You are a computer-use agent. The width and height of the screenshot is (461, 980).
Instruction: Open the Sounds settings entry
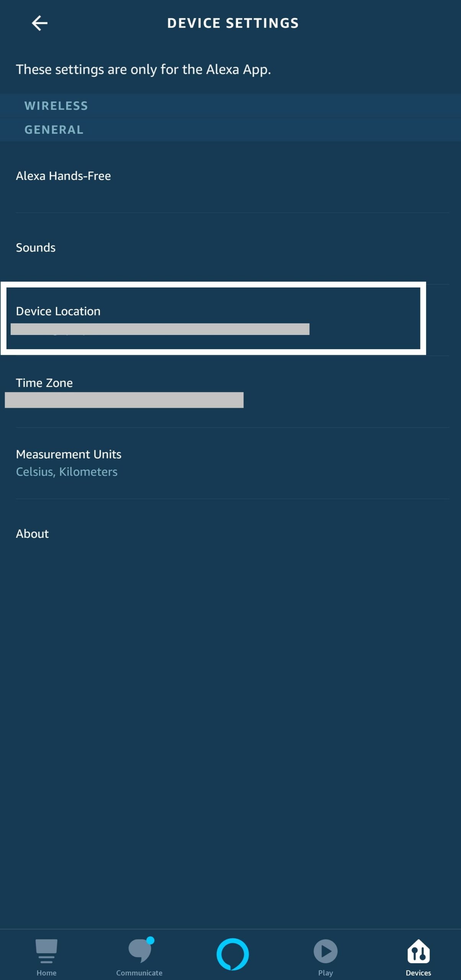pos(36,247)
